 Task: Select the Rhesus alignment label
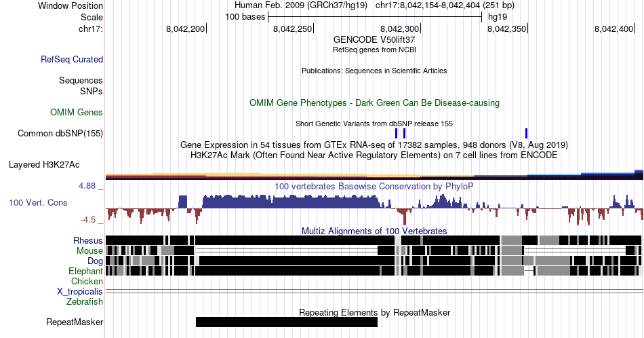[x=88, y=240]
